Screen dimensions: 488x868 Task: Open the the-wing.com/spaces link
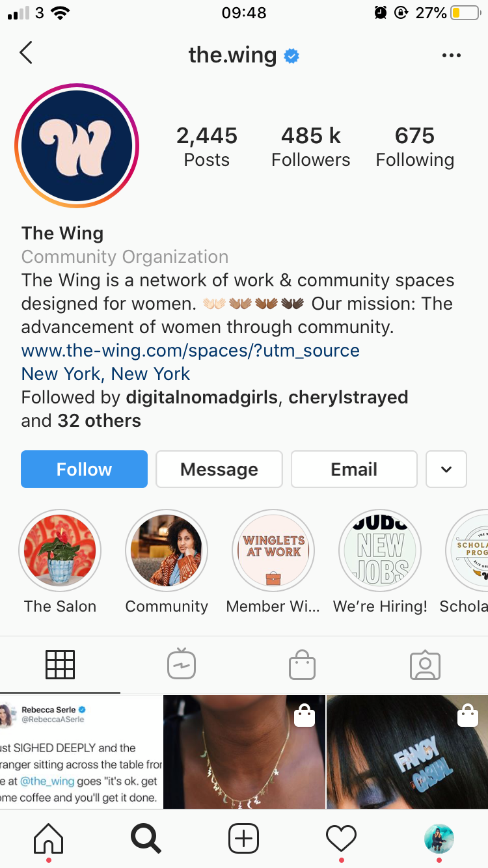(191, 350)
